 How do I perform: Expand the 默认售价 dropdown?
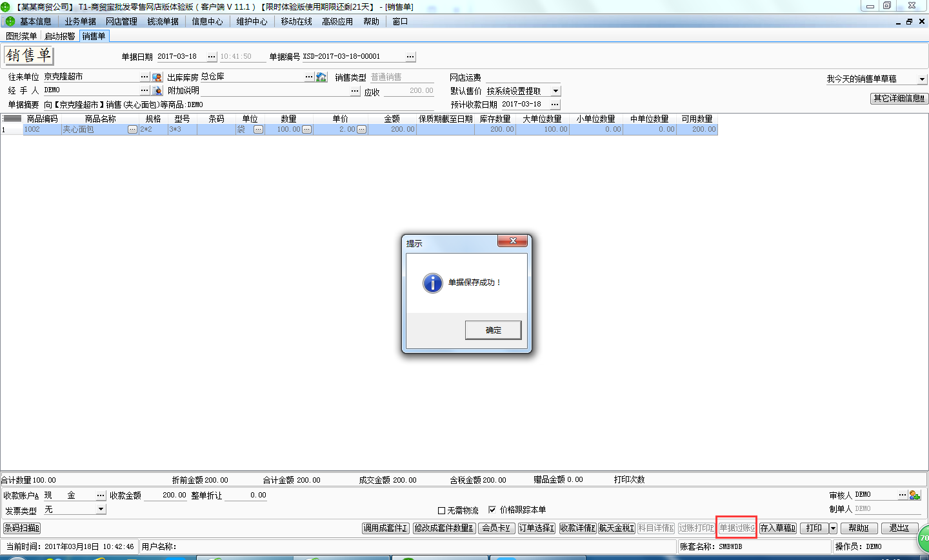pos(555,91)
